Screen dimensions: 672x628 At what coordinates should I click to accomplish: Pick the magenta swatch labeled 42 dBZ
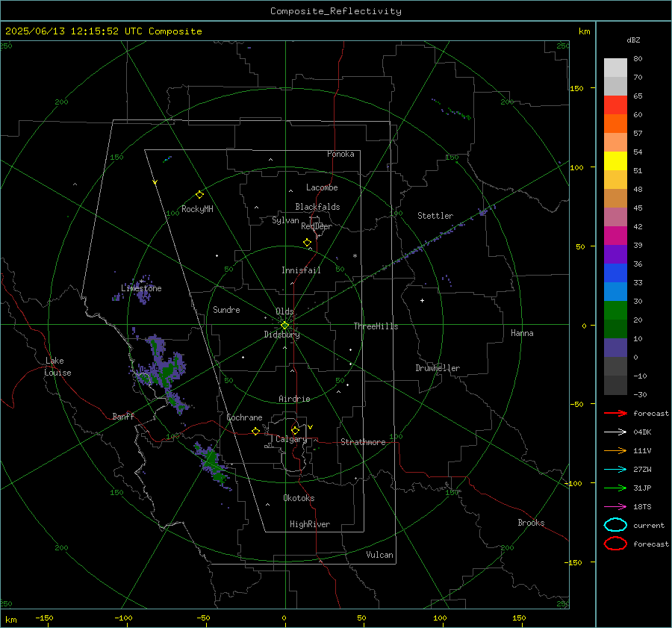point(615,235)
